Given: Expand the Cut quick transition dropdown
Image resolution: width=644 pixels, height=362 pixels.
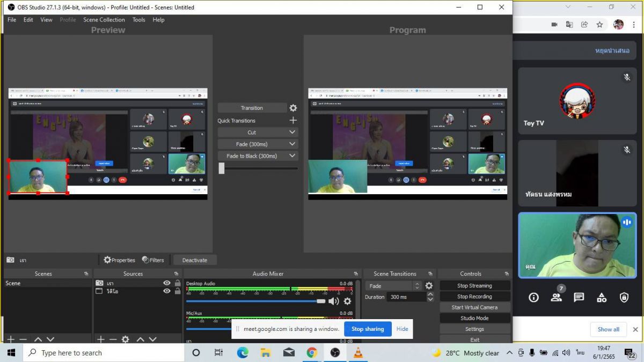Looking at the screenshot, I should (292, 132).
